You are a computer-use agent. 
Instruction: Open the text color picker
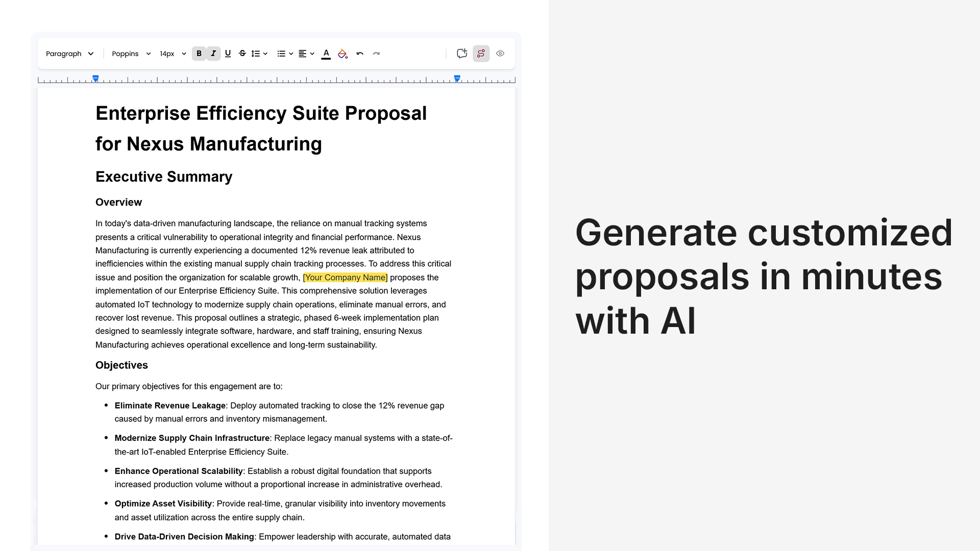point(326,54)
